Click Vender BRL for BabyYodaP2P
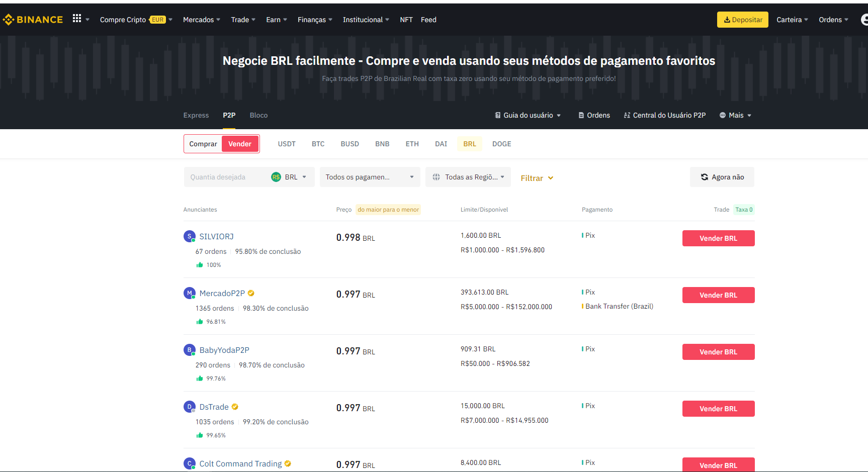Screen dimensions: 868x472 (718, 352)
